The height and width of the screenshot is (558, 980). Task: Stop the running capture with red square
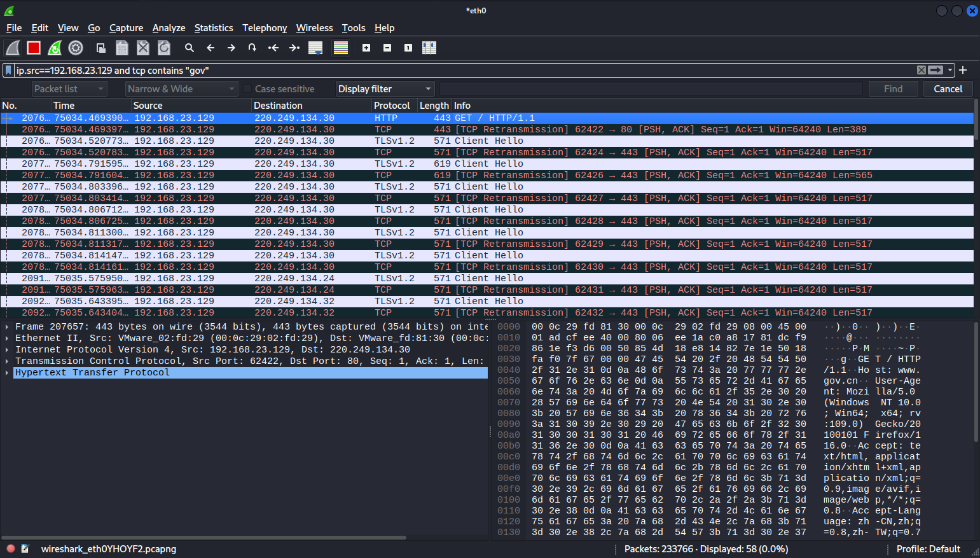coord(34,48)
